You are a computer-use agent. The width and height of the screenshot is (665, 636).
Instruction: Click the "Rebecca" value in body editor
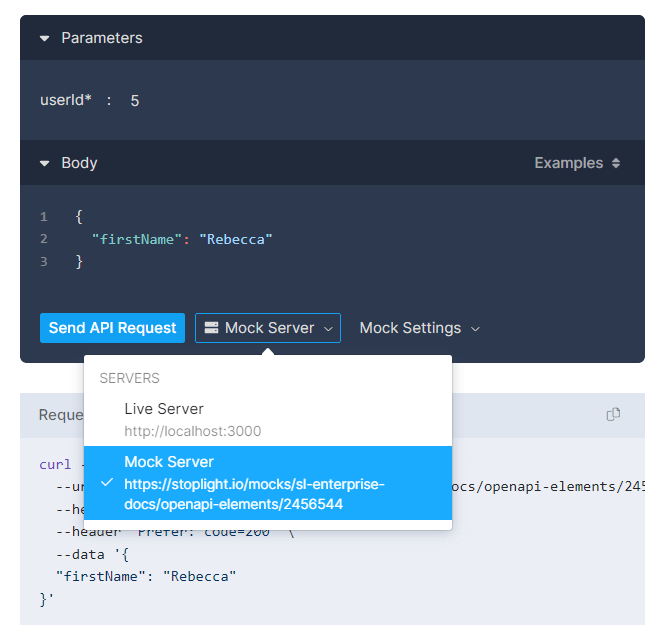236,239
